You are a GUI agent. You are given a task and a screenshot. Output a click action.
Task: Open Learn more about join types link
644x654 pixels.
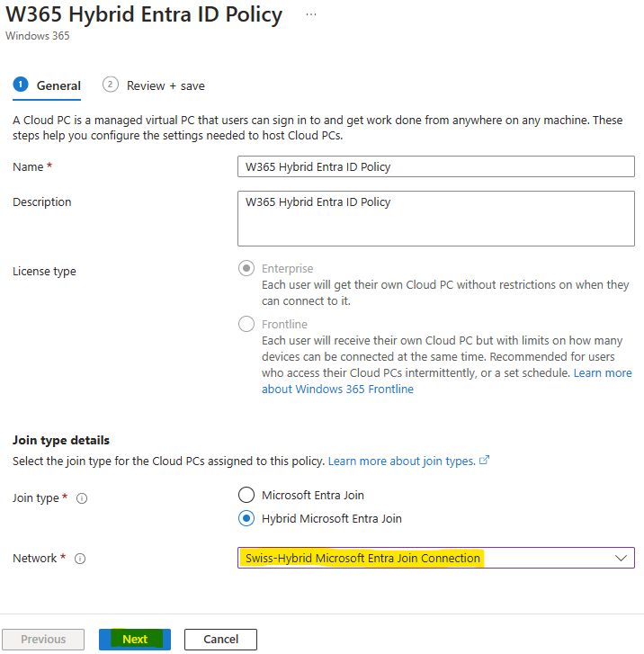tap(402, 461)
